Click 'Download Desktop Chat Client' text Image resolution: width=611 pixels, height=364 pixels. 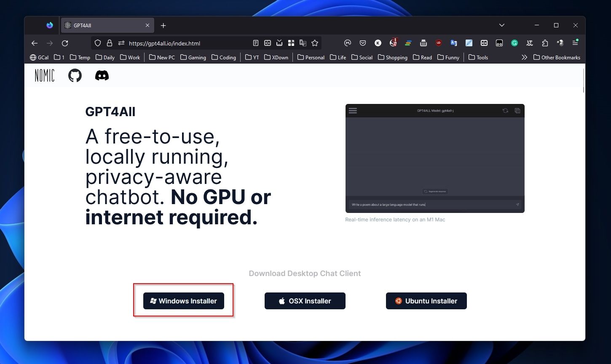[305, 274]
